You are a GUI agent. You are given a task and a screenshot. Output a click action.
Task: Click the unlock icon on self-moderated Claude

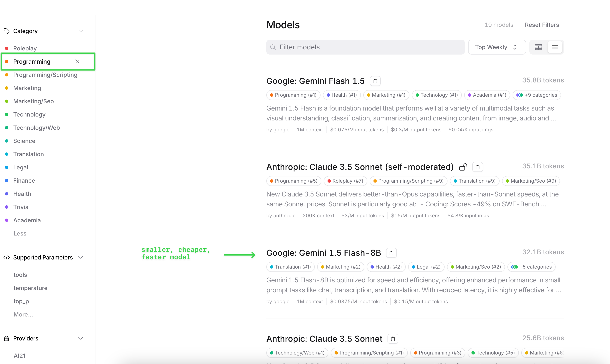point(463,167)
